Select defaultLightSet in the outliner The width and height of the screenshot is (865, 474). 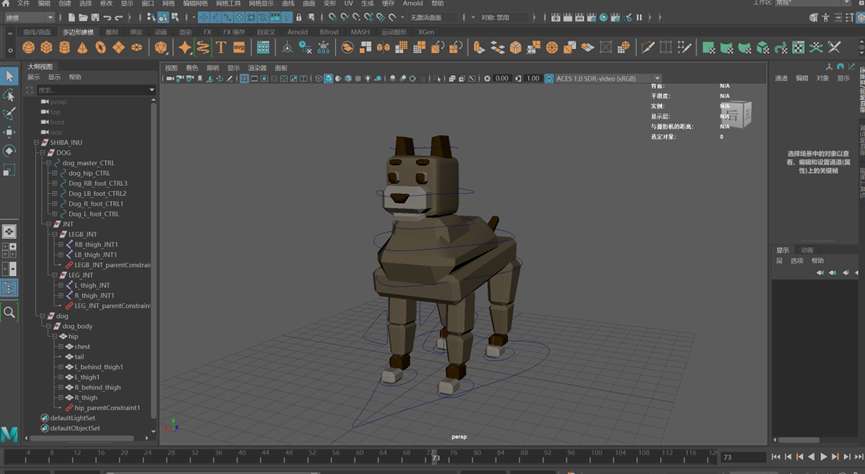[x=72, y=418]
